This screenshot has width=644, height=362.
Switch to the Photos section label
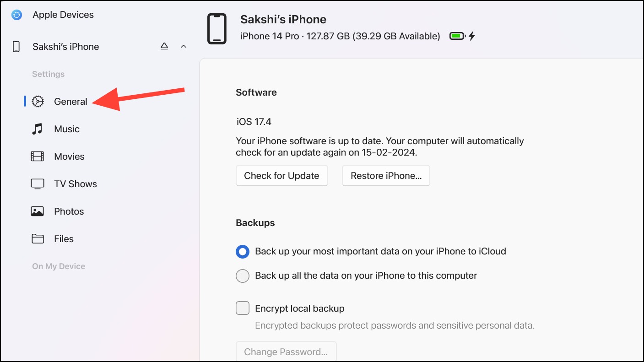(69, 211)
